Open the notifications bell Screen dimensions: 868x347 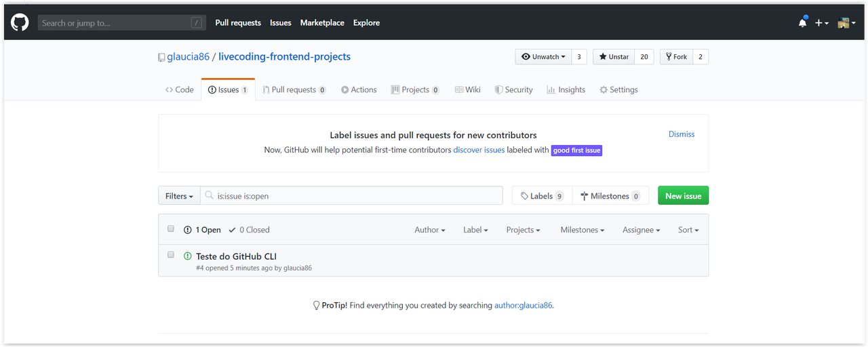[803, 22]
